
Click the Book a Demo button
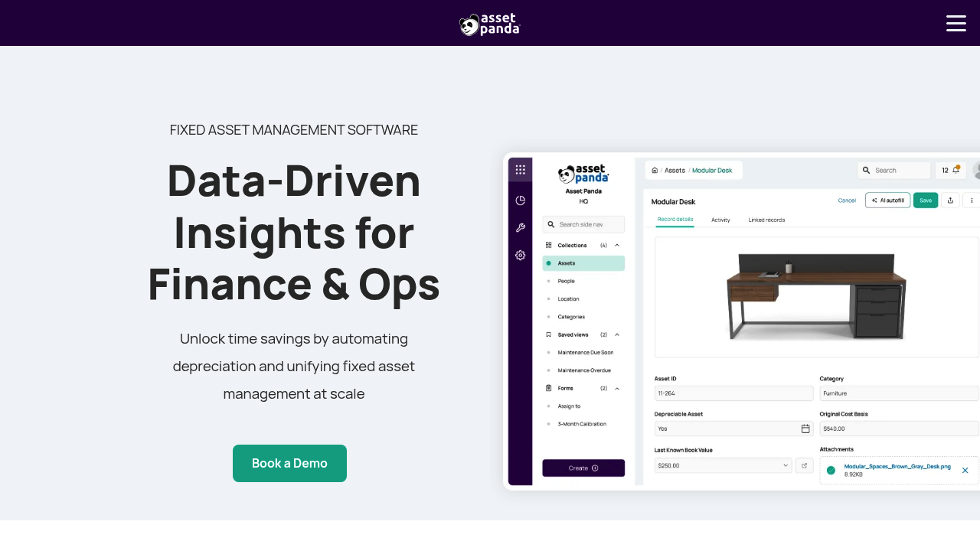289,463
